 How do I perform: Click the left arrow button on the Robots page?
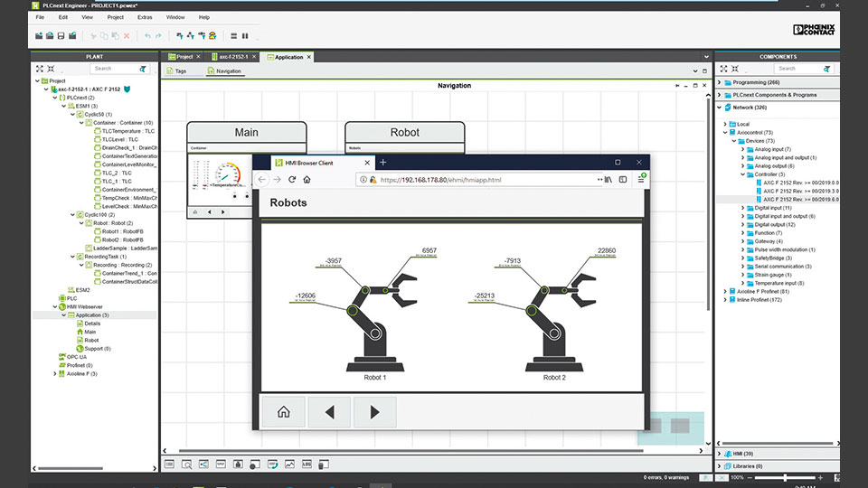[x=329, y=412]
